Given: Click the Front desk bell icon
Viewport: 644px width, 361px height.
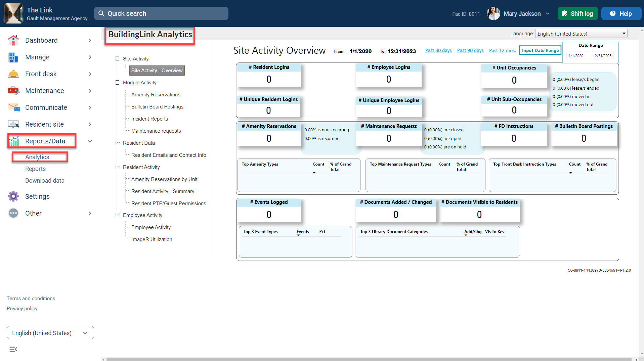Looking at the screenshot, I should (13, 74).
